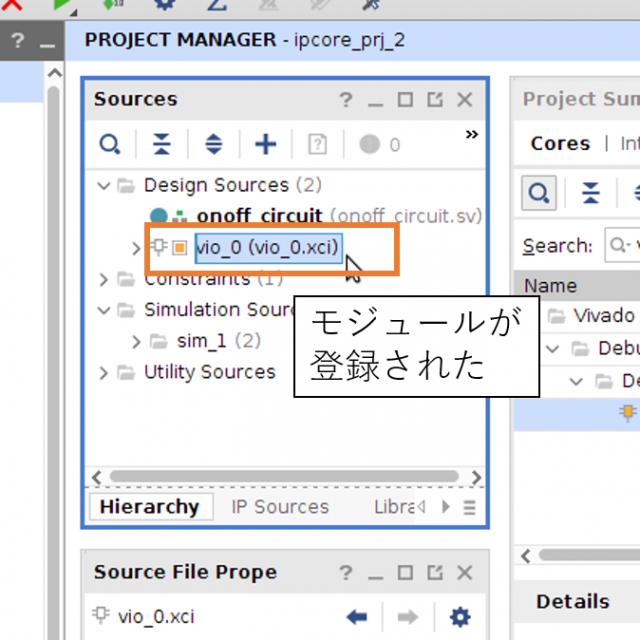The width and height of the screenshot is (640, 640).
Task: Select onoff_circuit top module
Action: (259, 216)
